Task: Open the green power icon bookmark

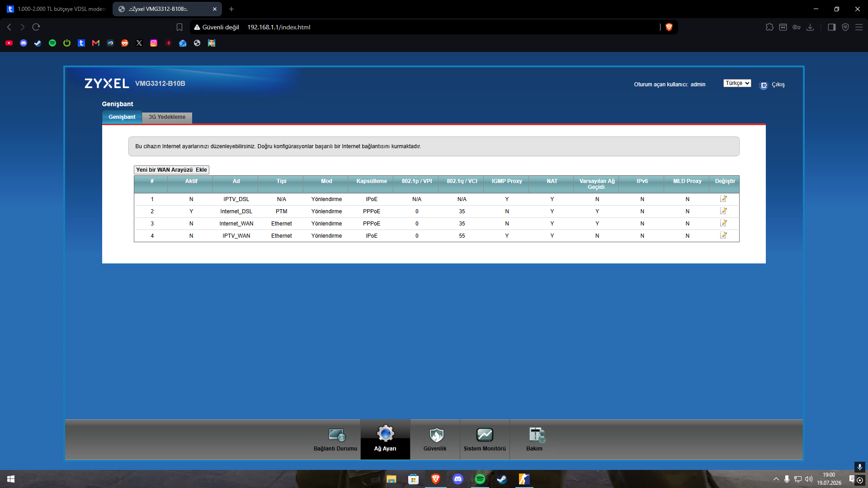Action: point(67,43)
